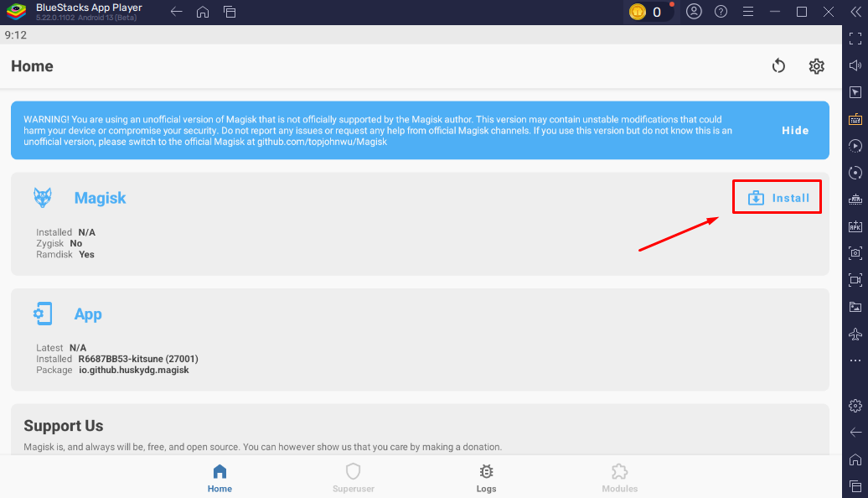Click package name io.github.huskydg.magisk

click(134, 370)
